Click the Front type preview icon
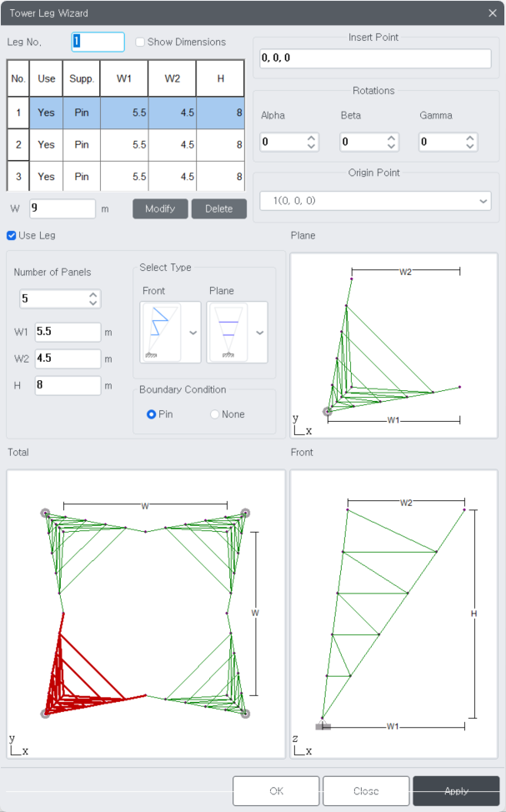The image size is (506, 812). pos(163,332)
